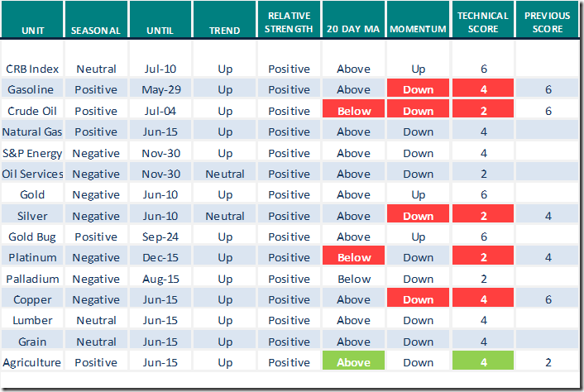The height and width of the screenshot is (392, 584).
Task: Click the red Down momentum cell for Silver
Action: click(x=419, y=216)
